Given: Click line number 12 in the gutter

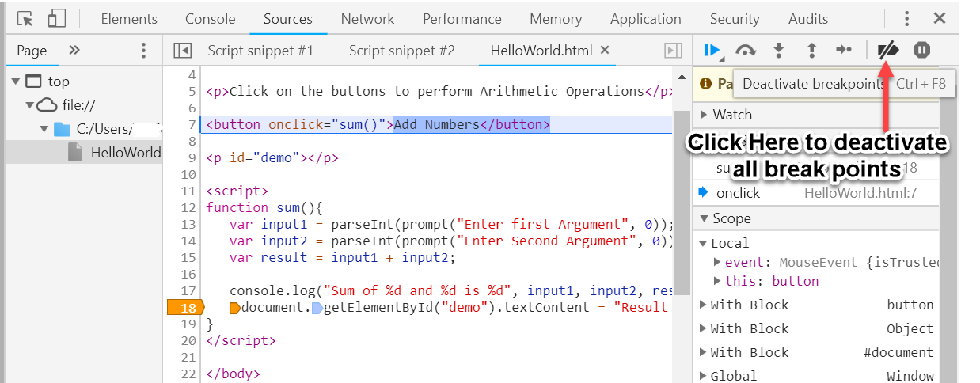Looking at the screenshot, I should pos(188,207).
